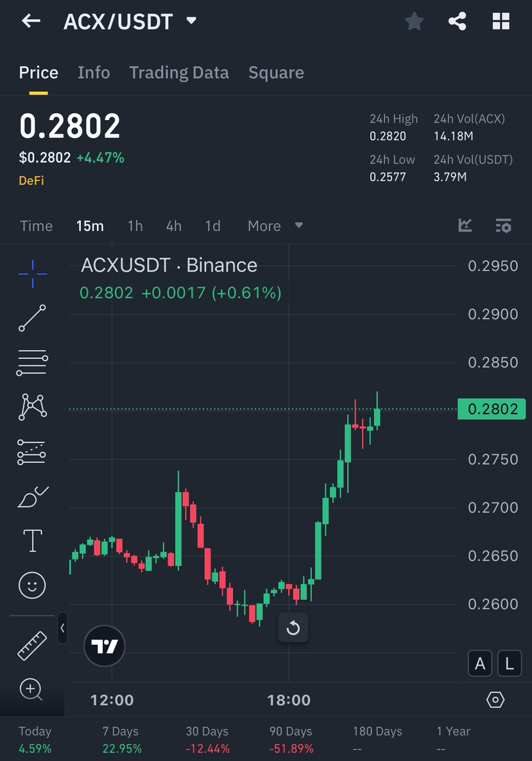Viewport: 532px width, 761px height.
Task: Open the chart indicators icon
Action: 465,225
